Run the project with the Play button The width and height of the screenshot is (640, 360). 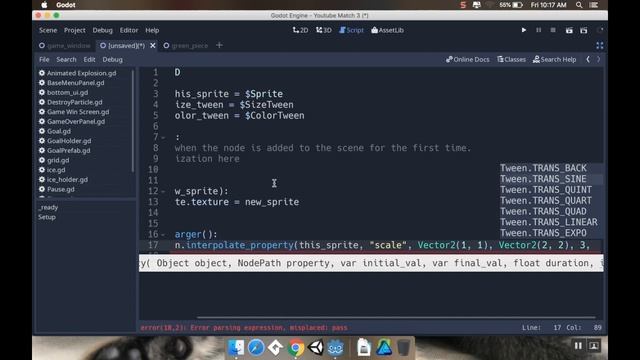point(524,30)
